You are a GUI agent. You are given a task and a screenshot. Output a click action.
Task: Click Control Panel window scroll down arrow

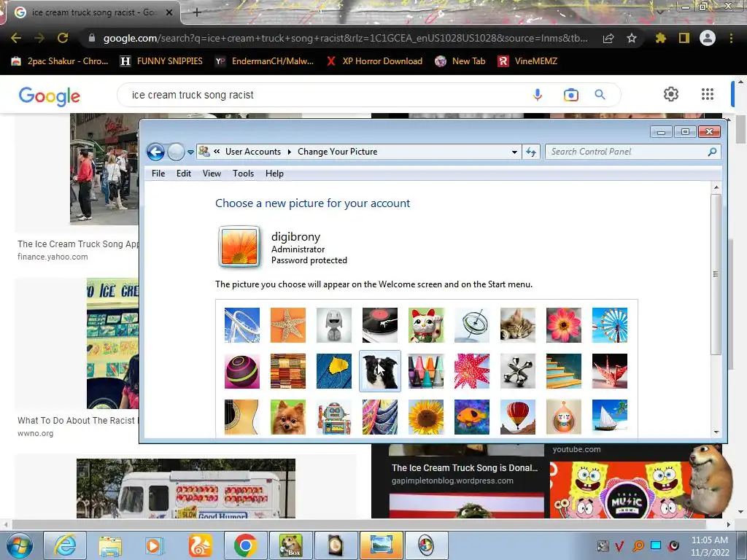[x=716, y=432]
